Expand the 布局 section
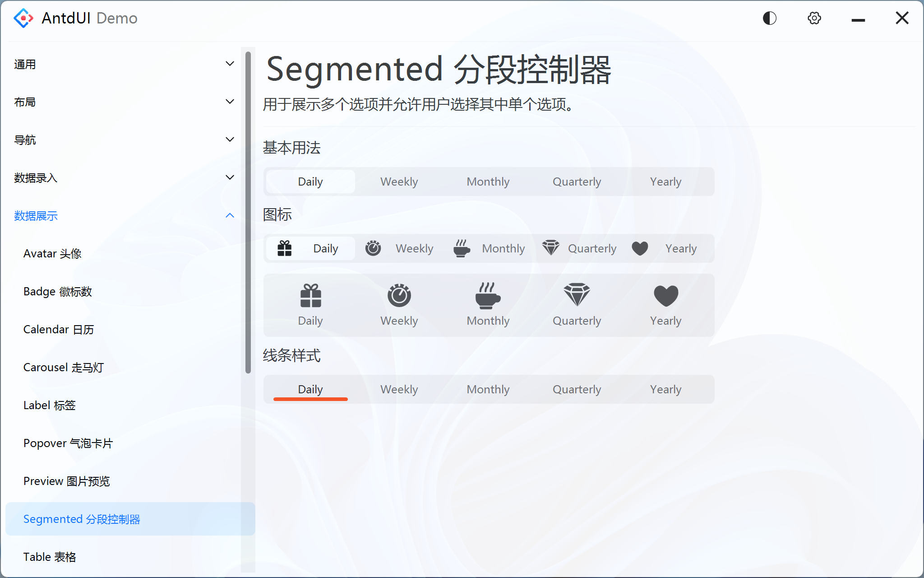Image resolution: width=924 pixels, height=578 pixels. [x=124, y=102]
